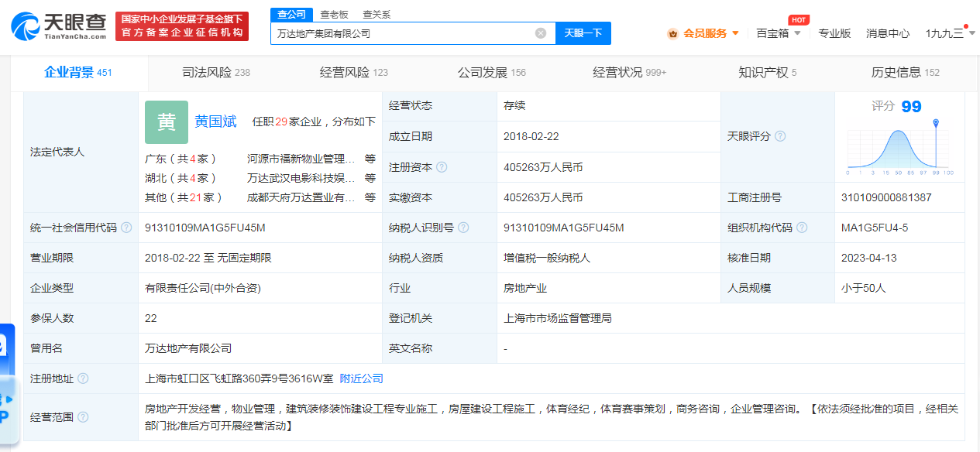This screenshot has width=980, height=452.
Task: Switch to the 查关系 search tab
Action: pyautogui.click(x=377, y=15)
